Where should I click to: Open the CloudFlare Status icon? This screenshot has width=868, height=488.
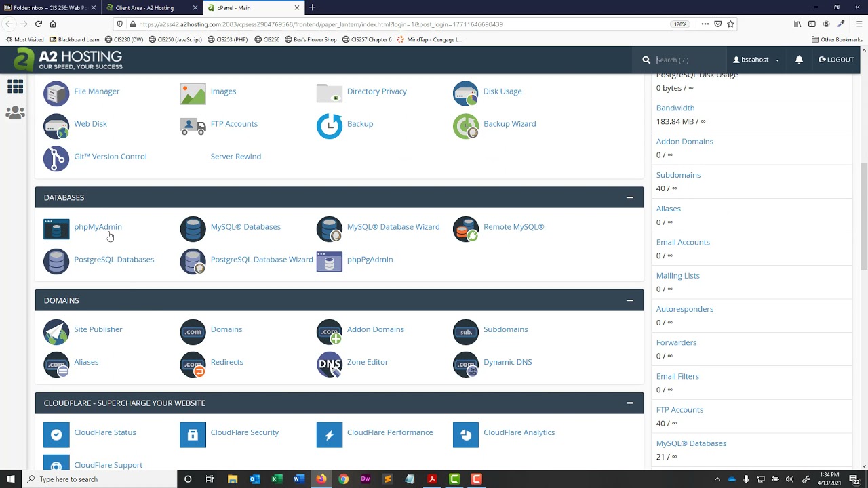tap(56, 434)
